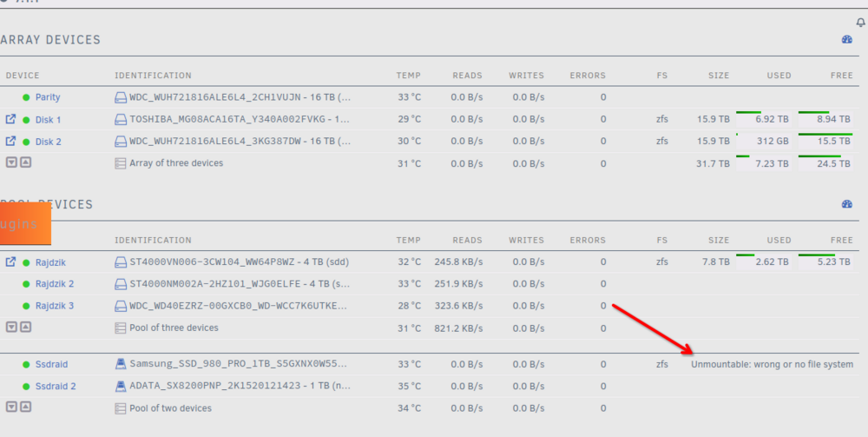Click TOSHIBA disk drive icon
This screenshot has height=437, width=868.
point(121,119)
